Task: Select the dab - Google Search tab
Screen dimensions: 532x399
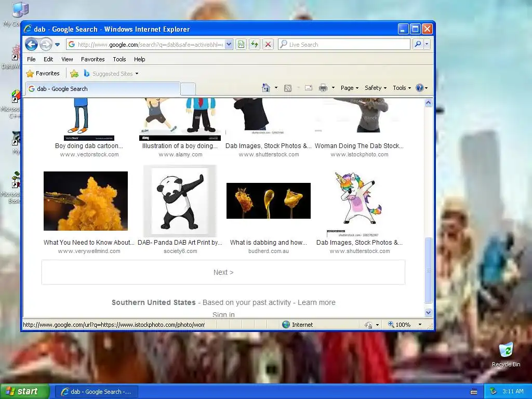Action: [102, 89]
